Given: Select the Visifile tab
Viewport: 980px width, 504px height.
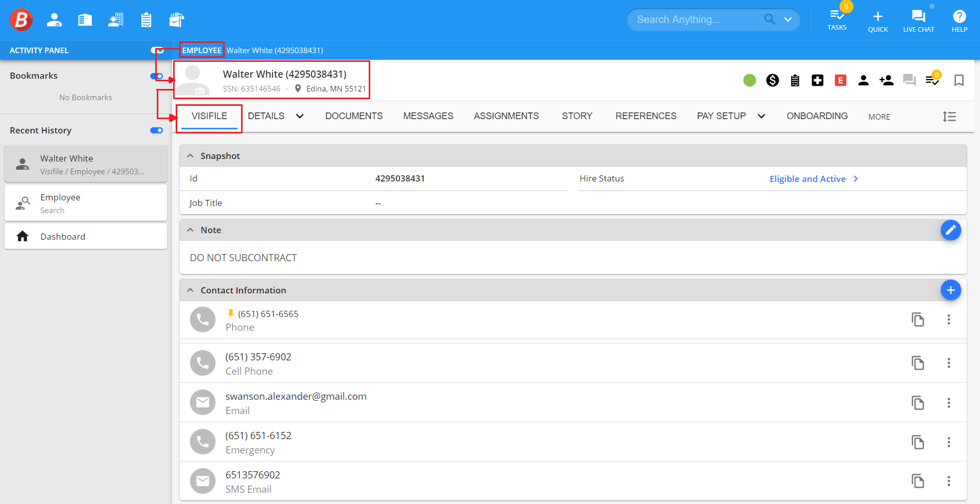Looking at the screenshot, I should (x=209, y=116).
